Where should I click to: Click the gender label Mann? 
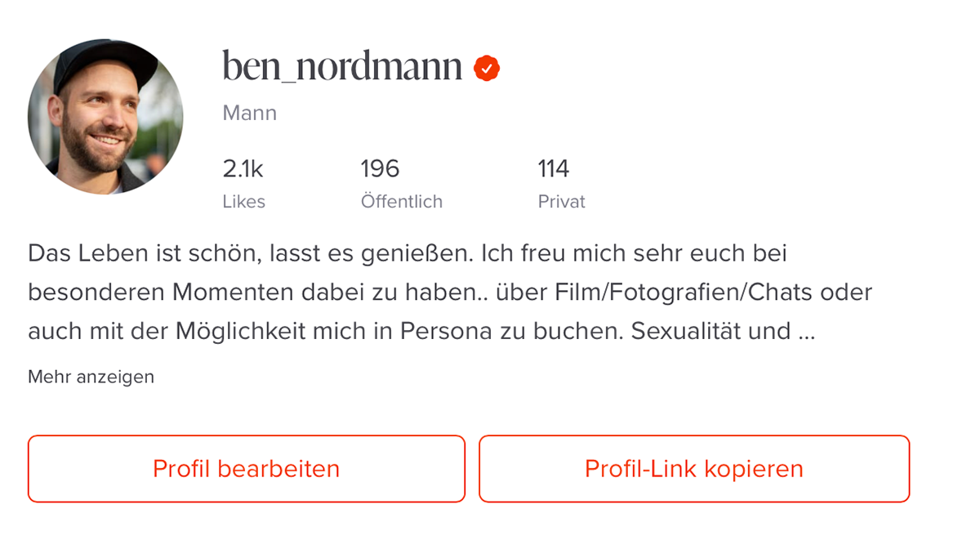click(x=249, y=113)
